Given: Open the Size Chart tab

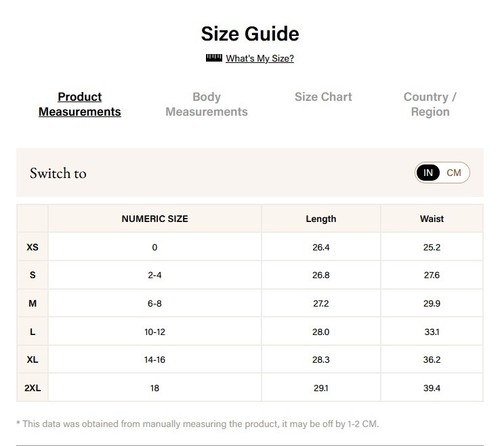Looking at the screenshot, I should pyautogui.click(x=323, y=97).
